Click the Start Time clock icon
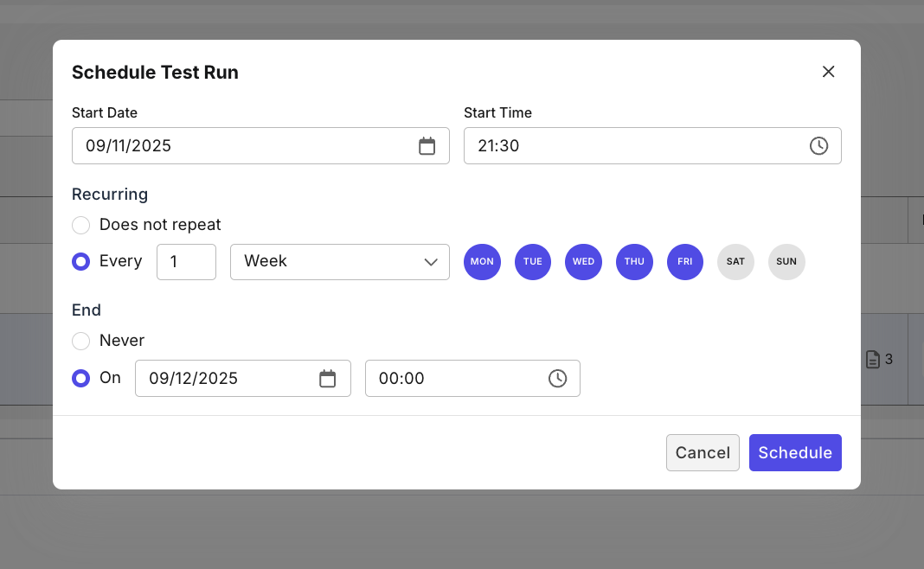Viewport: 924px width, 569px height. (x=818, y=146)
